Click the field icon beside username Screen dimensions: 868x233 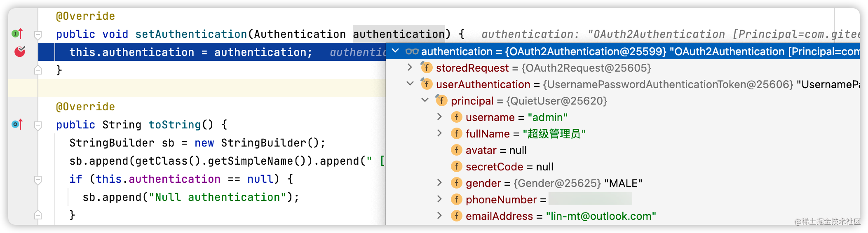pyautogui.click(x=456, y=117)
